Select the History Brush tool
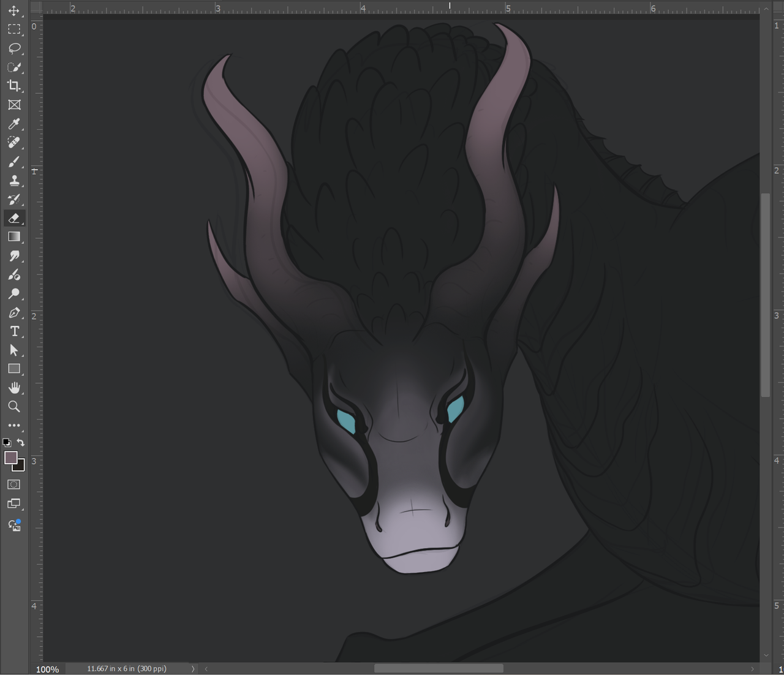 pyautogui.click(x=14, y=199)
